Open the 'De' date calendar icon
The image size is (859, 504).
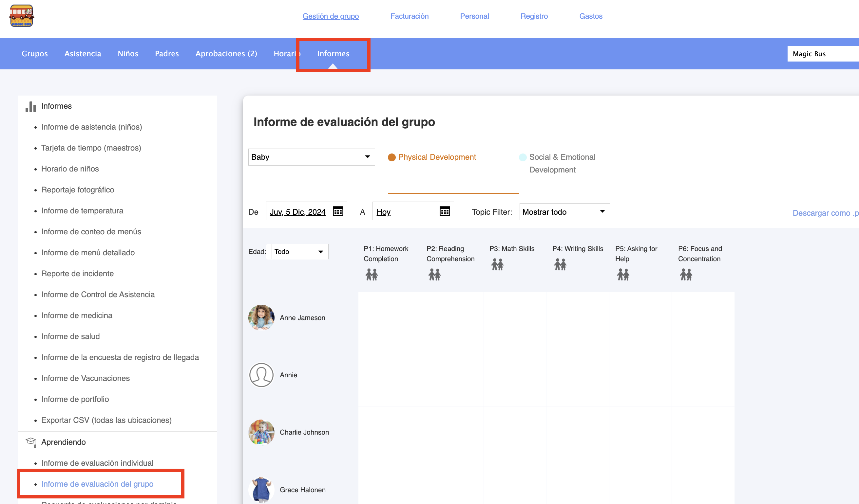point(337,211)
